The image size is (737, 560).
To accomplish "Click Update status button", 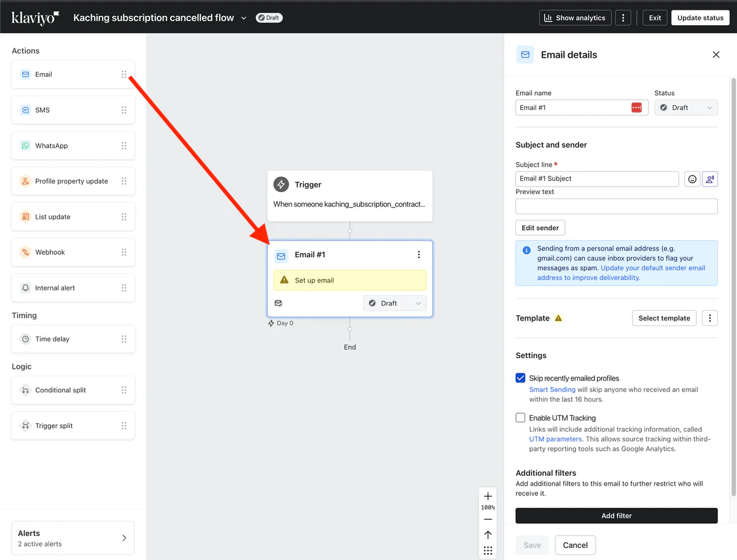I will point(700,18).
